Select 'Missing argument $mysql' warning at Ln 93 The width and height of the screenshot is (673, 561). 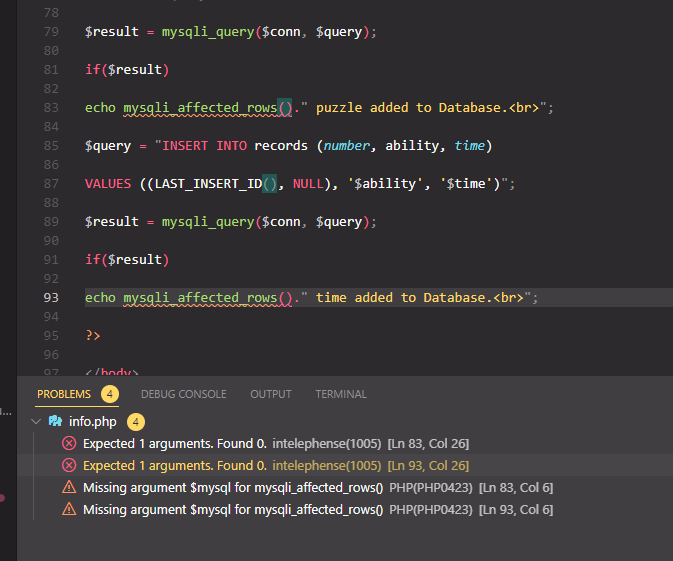[x=233, y=509]
